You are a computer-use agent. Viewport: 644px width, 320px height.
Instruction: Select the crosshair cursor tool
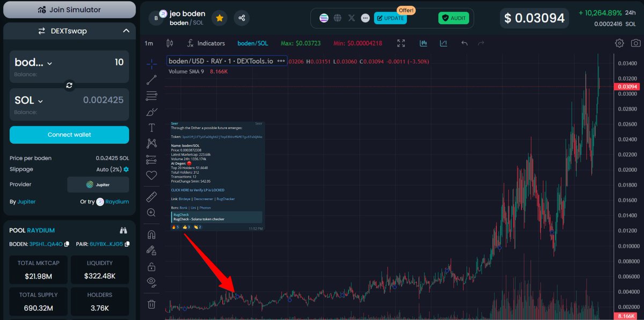click(151, 64)
